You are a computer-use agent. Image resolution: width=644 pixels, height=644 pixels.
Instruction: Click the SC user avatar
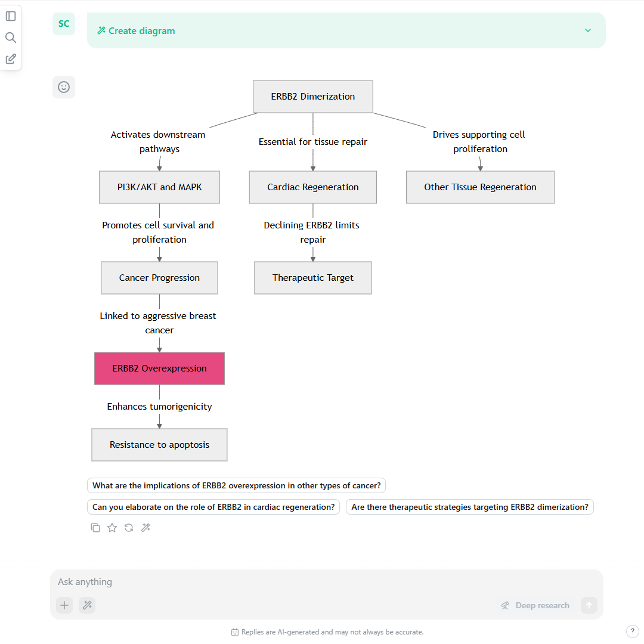click(64, 24)
